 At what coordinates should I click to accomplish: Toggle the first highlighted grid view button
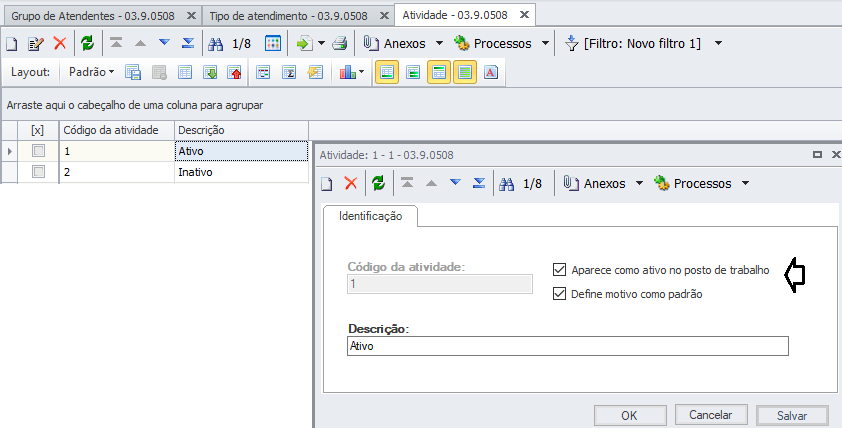click(x=387, y=72)
